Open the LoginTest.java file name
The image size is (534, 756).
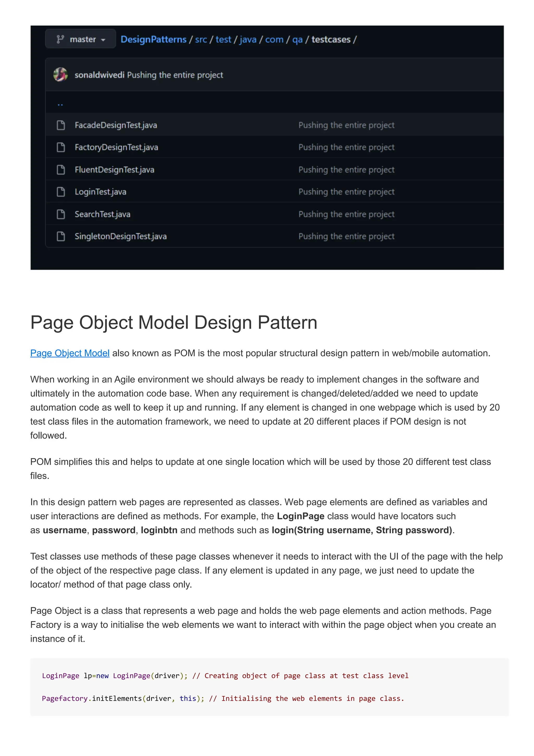pos(100,192)
